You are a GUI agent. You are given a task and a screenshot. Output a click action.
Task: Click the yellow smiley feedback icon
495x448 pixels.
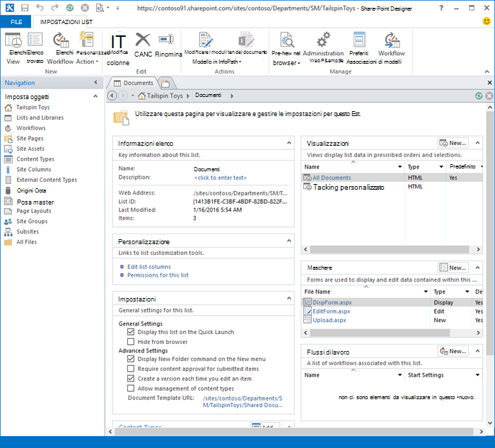(487, 21)
